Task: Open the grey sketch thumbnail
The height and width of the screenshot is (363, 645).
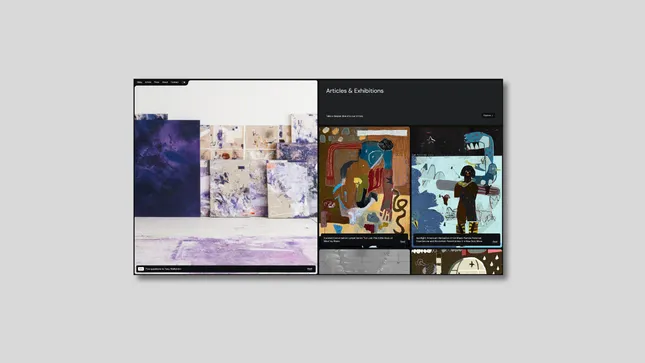Action: (364, 262)
